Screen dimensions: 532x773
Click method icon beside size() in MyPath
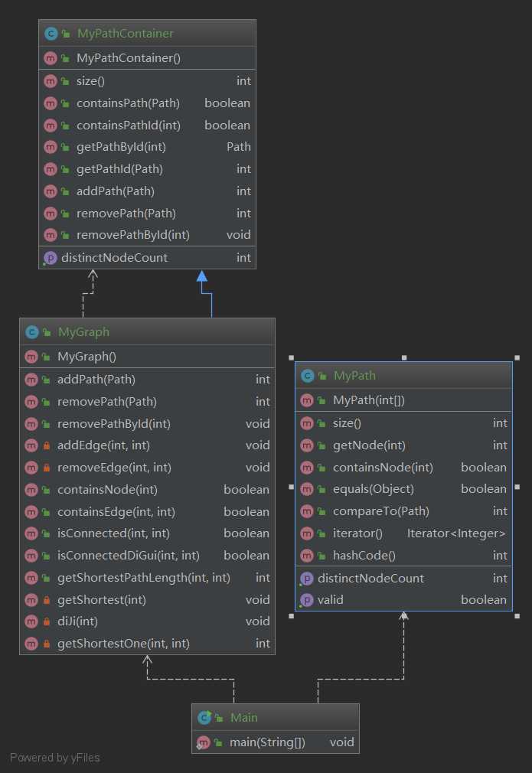pos(307,423)
